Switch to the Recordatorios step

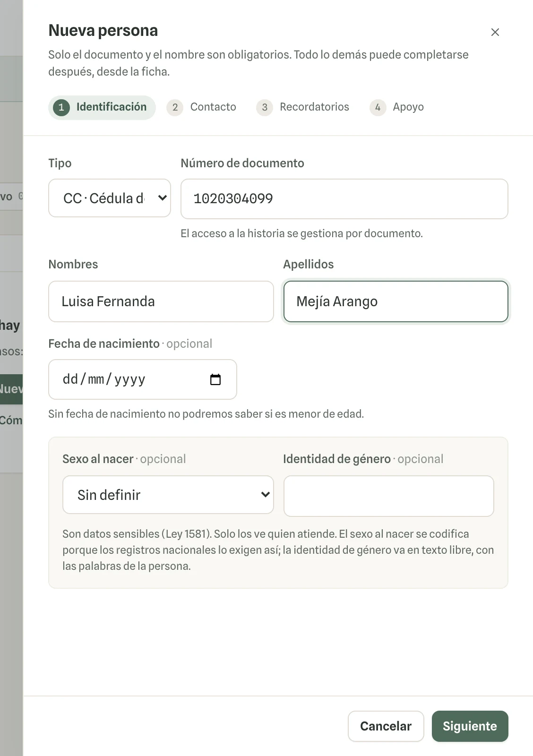[x=302, y=107]
